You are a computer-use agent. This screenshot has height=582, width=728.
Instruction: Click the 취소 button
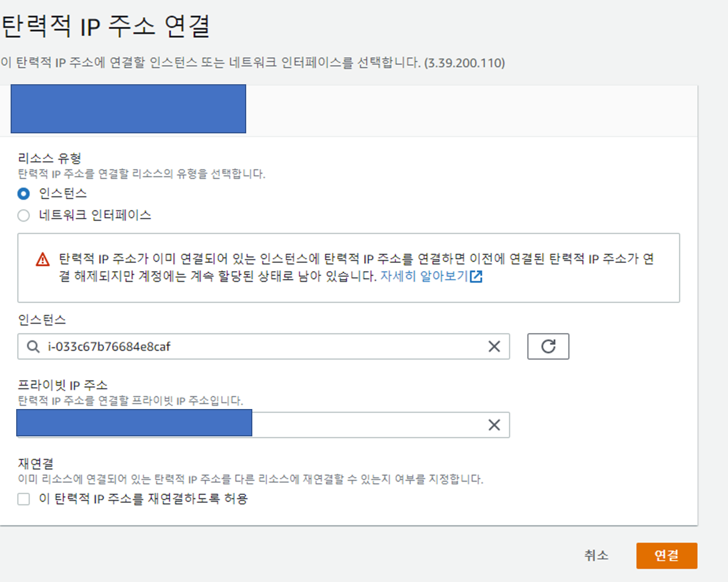click(x=596, y=555)
